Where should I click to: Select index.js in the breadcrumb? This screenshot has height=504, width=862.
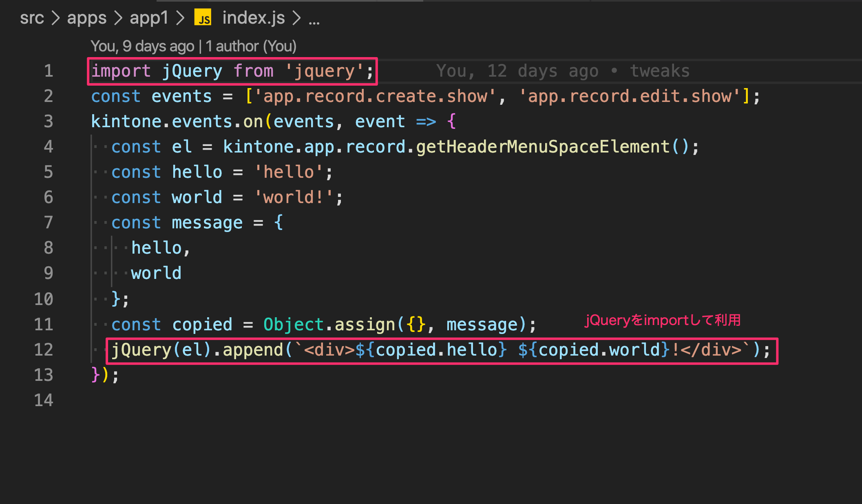(253, 18)
